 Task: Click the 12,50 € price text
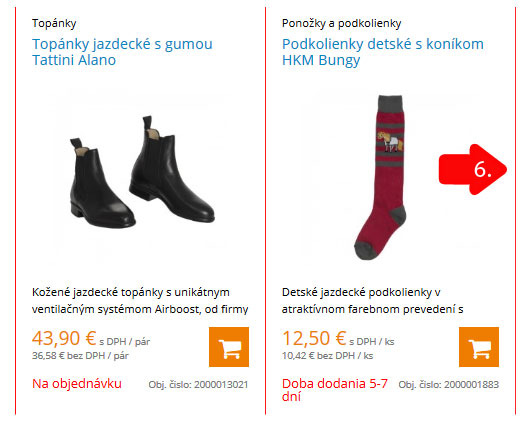(314, 338)
